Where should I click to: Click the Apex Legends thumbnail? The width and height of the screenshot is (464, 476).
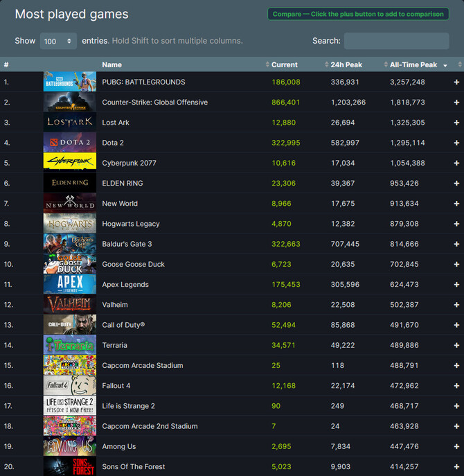pyautogui.click(x=70, y=284)
